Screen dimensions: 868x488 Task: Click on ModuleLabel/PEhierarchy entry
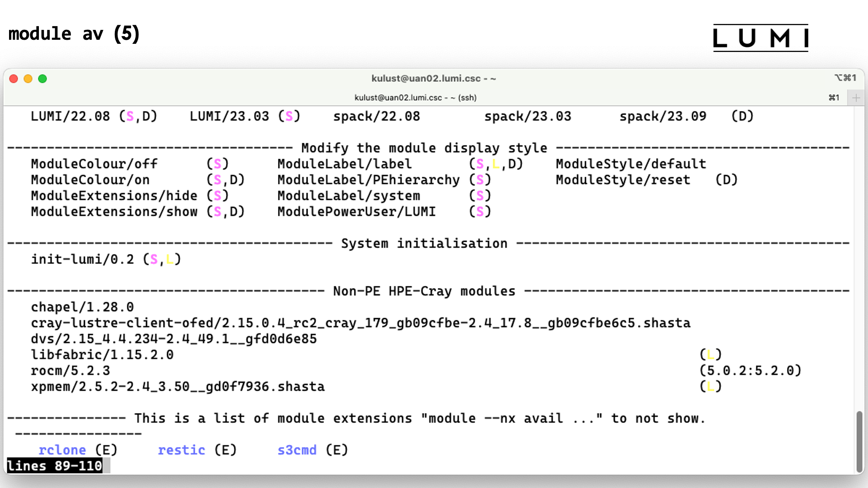pos(368,179)
